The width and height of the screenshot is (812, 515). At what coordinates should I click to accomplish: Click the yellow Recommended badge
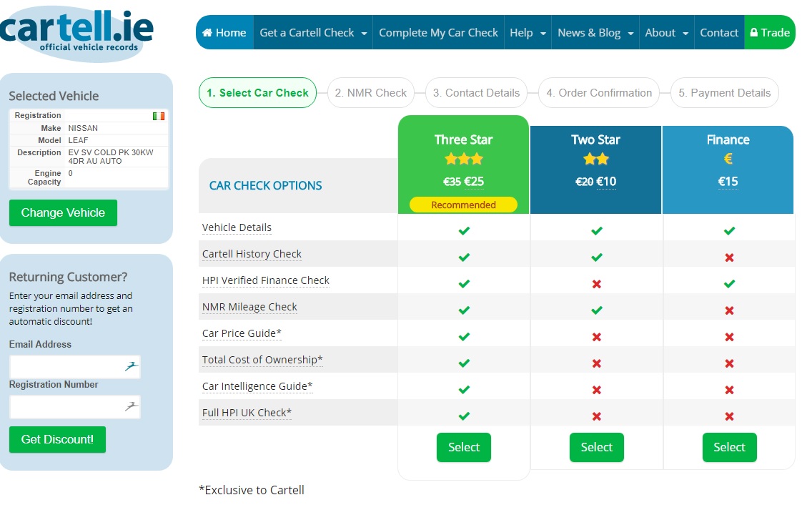click(463, 205)
